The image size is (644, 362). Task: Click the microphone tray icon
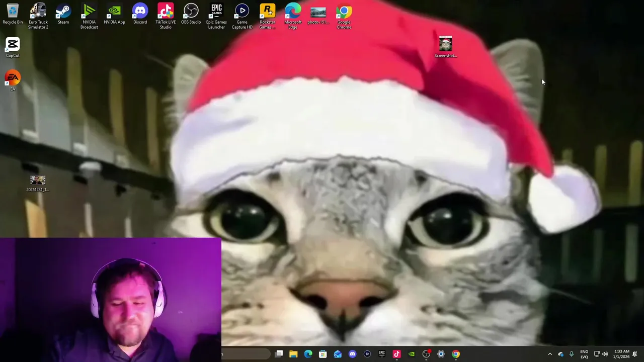pyautogui.click(x=572, y=354)
